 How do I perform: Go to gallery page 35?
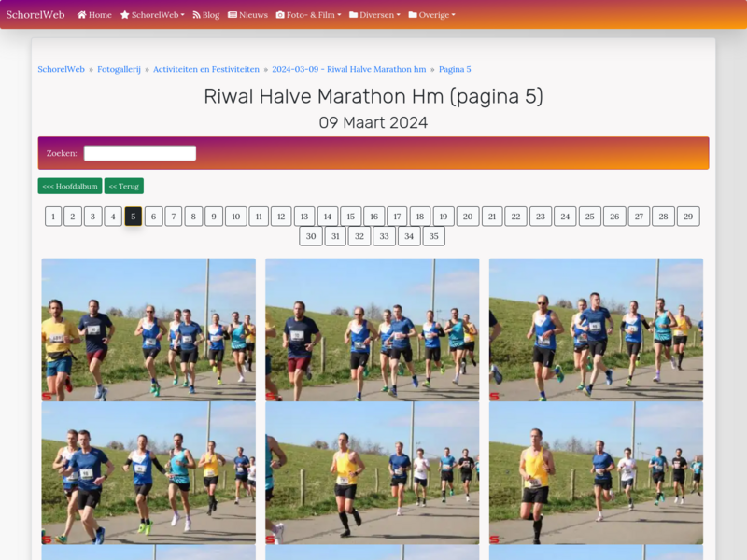pyautogui.click(x=433, y=236)
